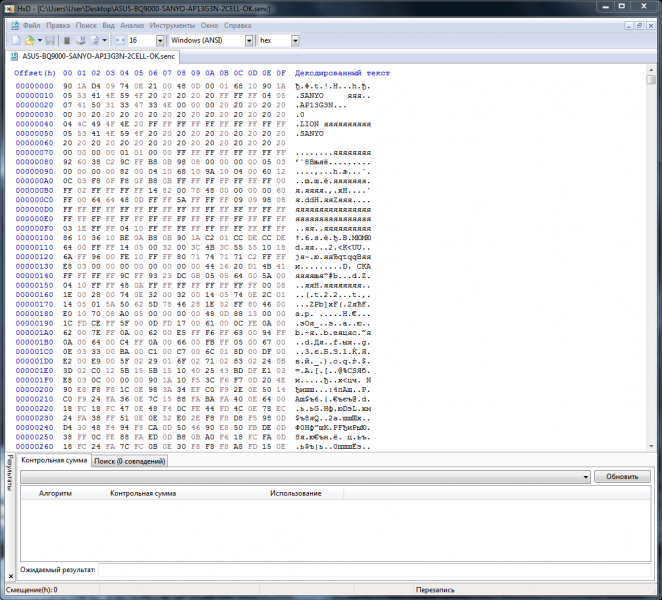Minimize the inner document window
The height and width of the screenshot is (600, 662).
pyautogui.click(x=629, y=26)
